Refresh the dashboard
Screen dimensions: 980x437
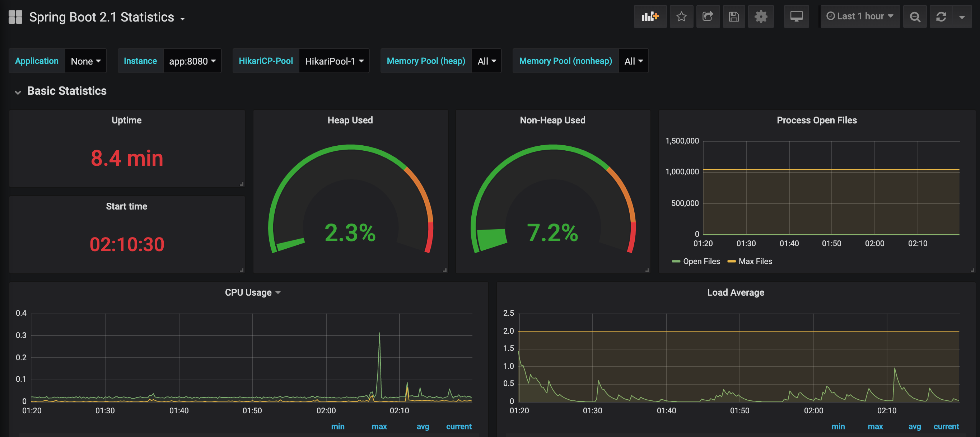click(x=941, y=17)
